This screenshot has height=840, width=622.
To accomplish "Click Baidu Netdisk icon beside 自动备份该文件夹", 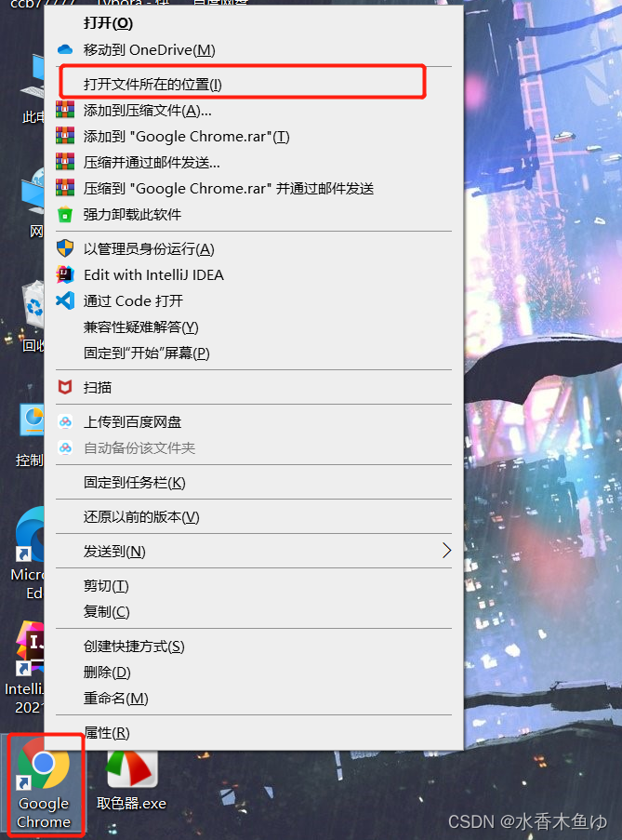I will [x=65, y=447].
